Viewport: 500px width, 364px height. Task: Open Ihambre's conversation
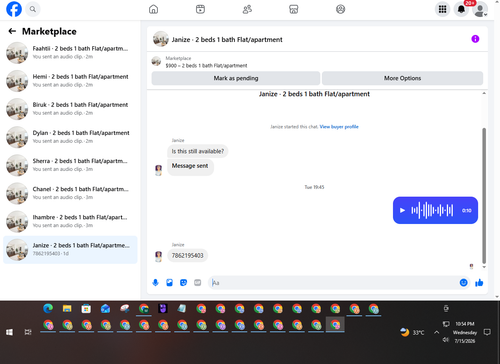click(x=70, y=221)
